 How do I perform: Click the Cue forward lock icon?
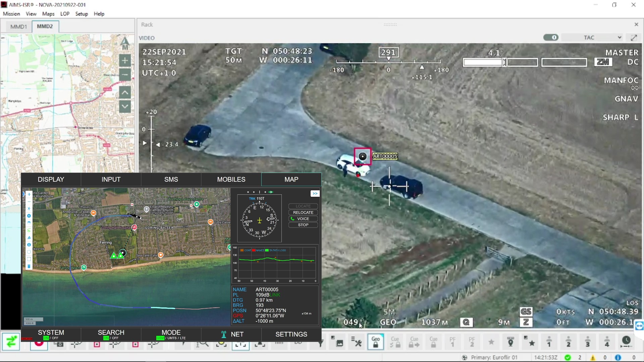point(415,342)
